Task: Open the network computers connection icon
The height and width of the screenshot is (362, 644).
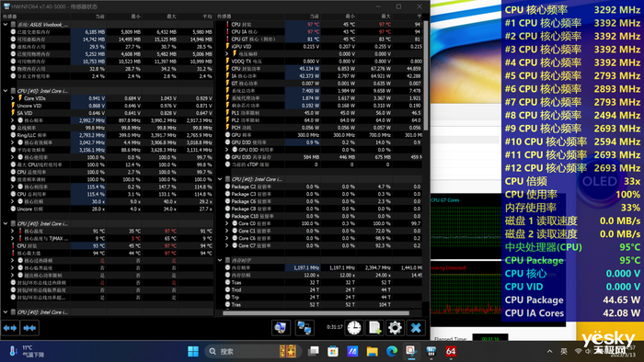Action: point(304,328)
